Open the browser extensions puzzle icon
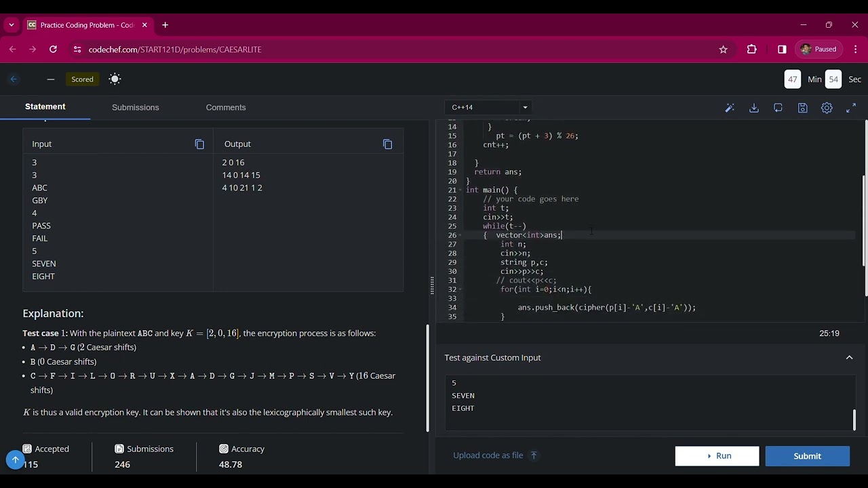The image size is (868, 488). click(751, 49)
